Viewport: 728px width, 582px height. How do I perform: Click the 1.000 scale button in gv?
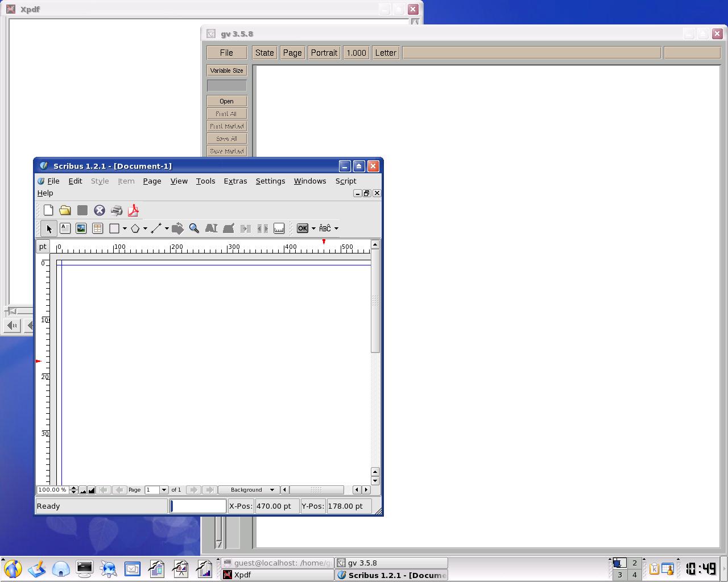[357, 53]
